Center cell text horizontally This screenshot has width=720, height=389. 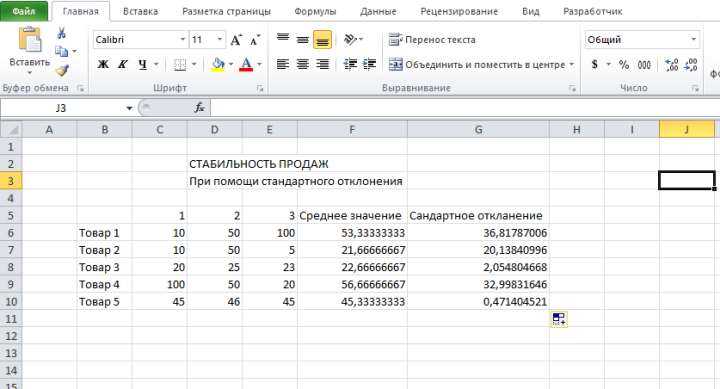click(x=303, y=64)
